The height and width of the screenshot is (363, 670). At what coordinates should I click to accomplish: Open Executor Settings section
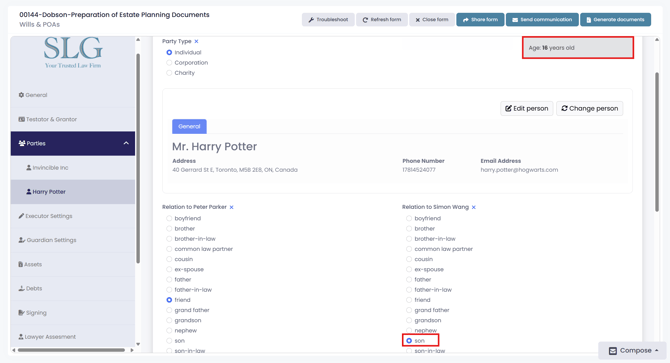tap(73, 216)
